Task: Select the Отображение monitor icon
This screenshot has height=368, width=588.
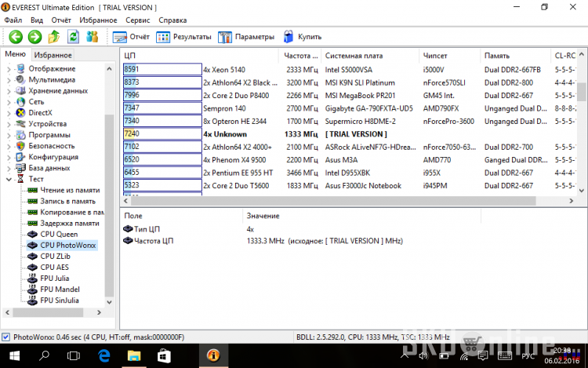Action: (20, 68)
